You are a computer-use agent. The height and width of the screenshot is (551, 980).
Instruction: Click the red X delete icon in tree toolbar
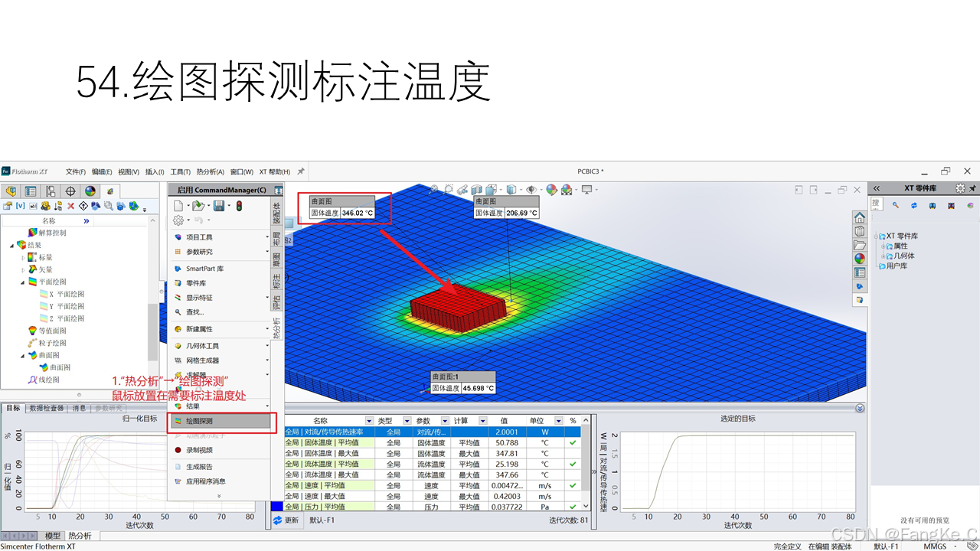pyautogui.click(x=71, y=206)
